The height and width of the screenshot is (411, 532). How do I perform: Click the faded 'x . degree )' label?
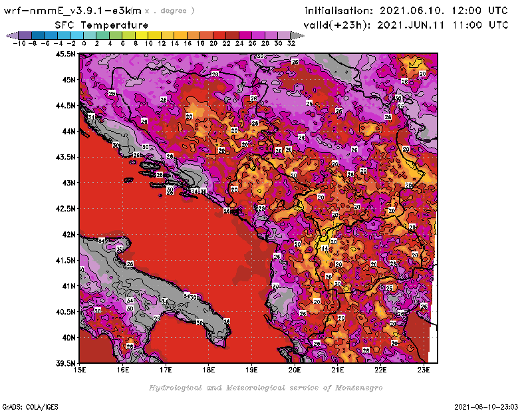(170, 11)
